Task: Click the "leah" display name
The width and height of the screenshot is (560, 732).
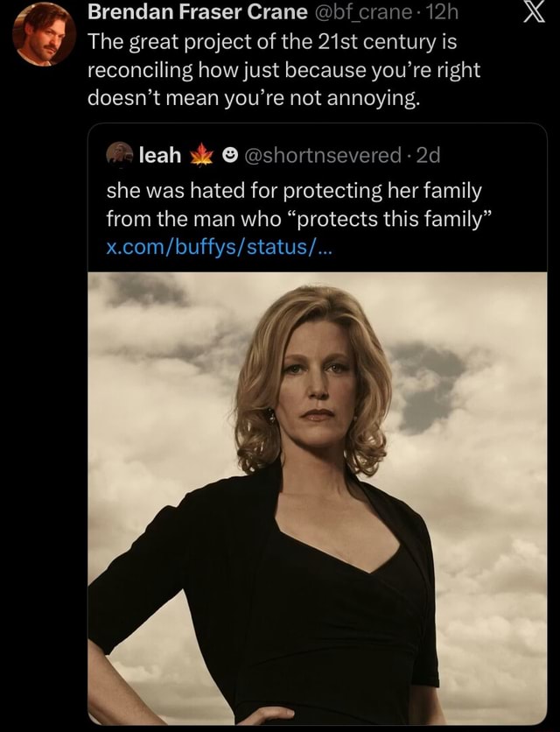Action: pyautogui.click(x=160, y=155)
